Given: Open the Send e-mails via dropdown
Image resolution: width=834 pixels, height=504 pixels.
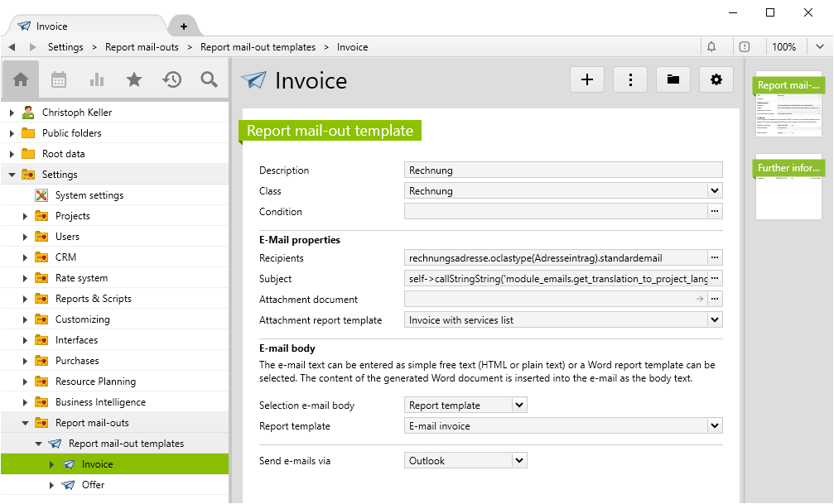Looking at the screenshot, I should point(519,461).
